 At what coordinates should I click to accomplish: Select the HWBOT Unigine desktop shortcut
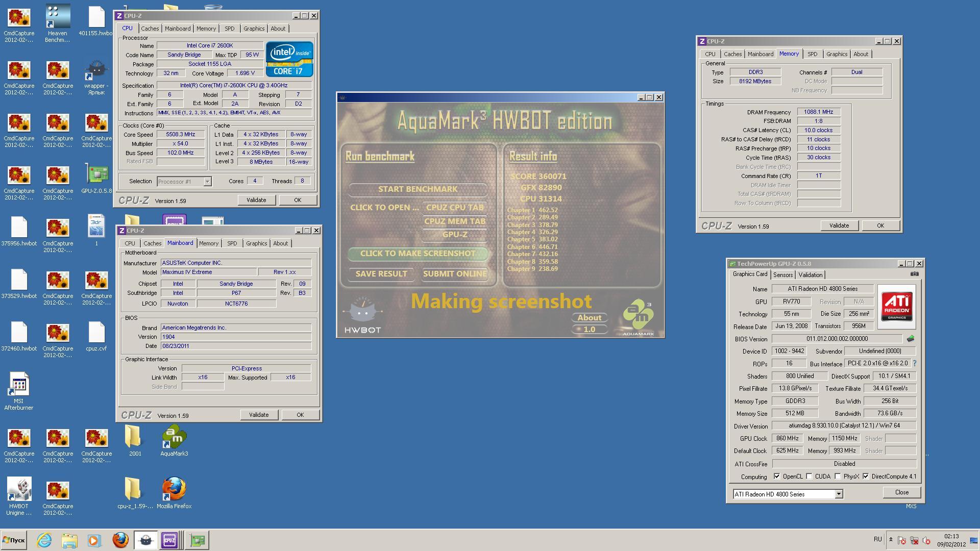19,496
